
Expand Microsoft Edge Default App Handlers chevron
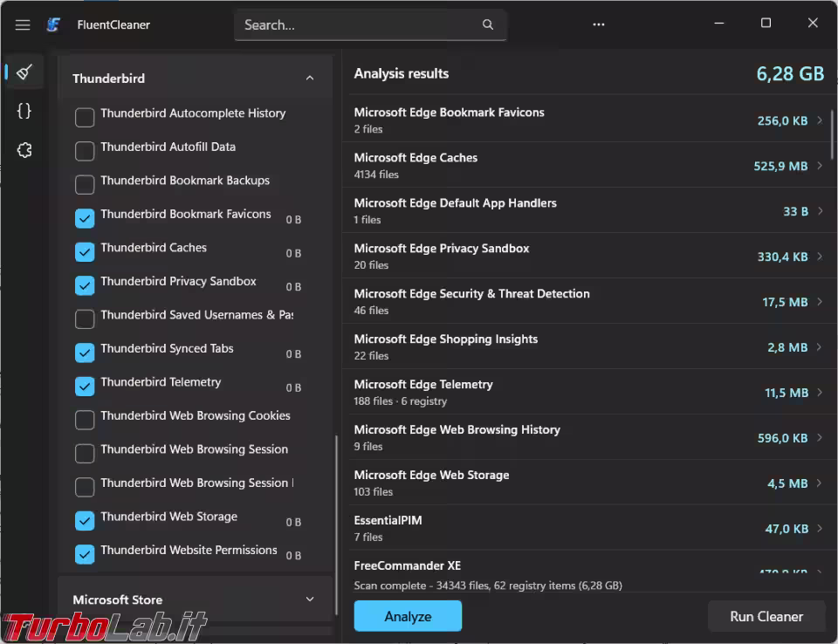[x=820, y=211]
